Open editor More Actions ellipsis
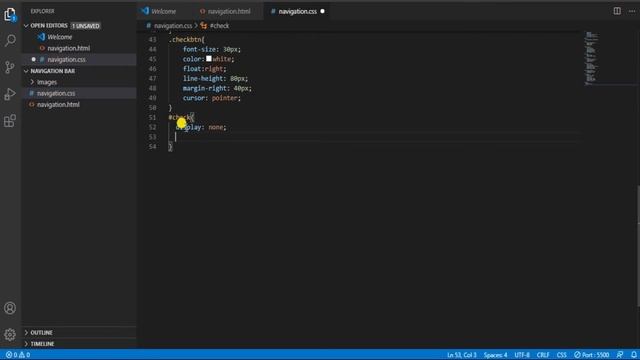Viewport: 640px width, 360px height. click(632, 11)
